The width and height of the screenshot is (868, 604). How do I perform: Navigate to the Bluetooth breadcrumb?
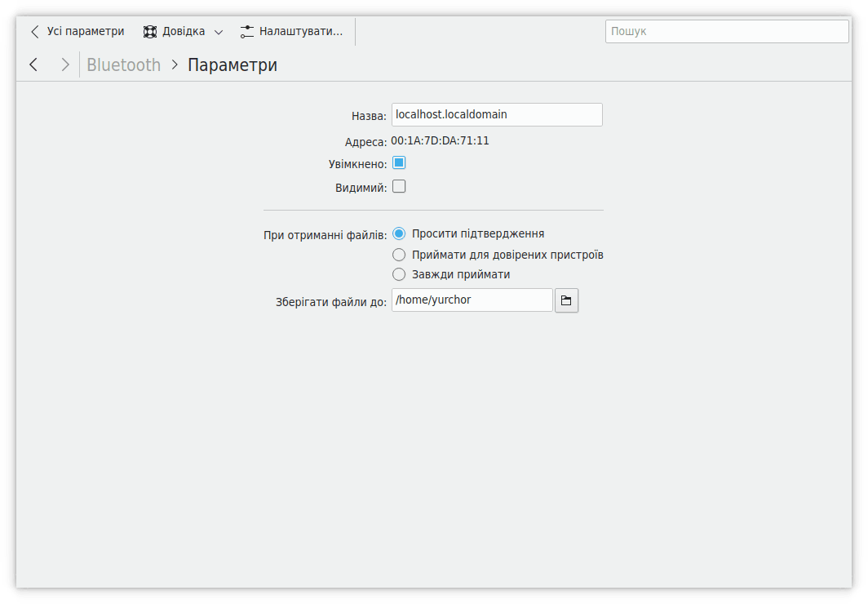point(124,65)
